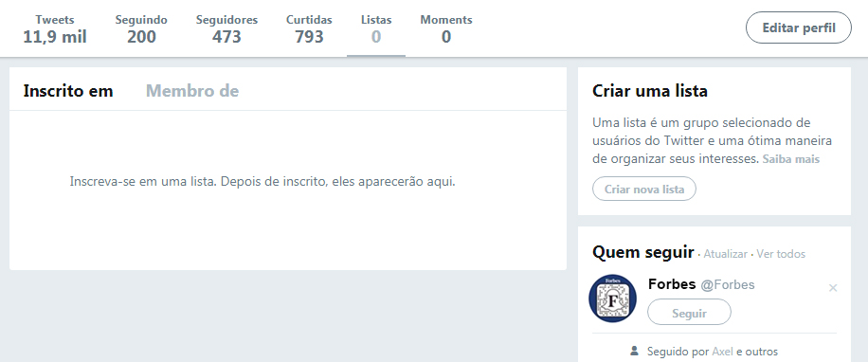868x362 pixels.
Task: Open the Seguindo tab showing 200
Action: point(141,28)
